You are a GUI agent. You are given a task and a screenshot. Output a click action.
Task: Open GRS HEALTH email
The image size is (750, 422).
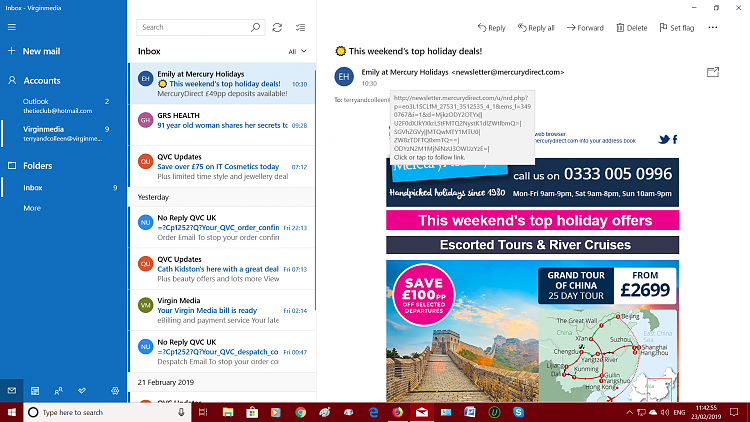click(222, 125)
